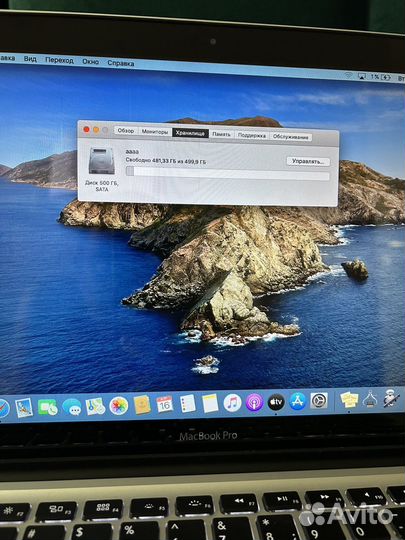
Task: Open the Apple TV app in Dock
Action: (x=276, y=402)
